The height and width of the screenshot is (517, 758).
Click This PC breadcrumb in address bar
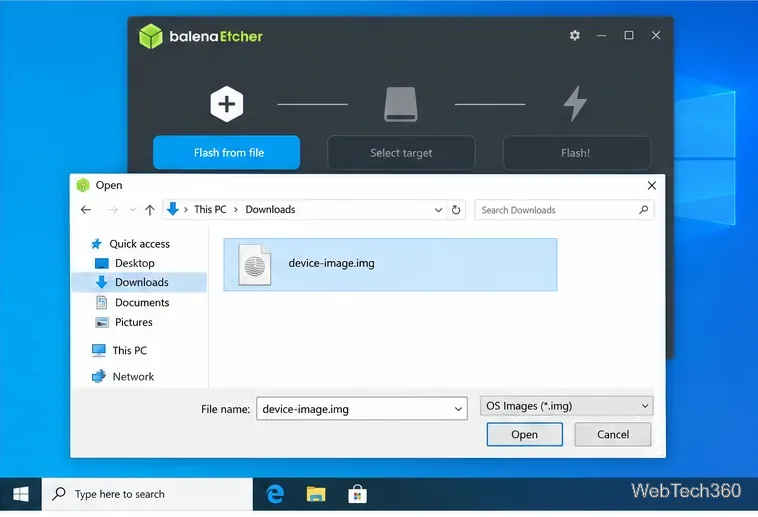click(x=210, y=209)
